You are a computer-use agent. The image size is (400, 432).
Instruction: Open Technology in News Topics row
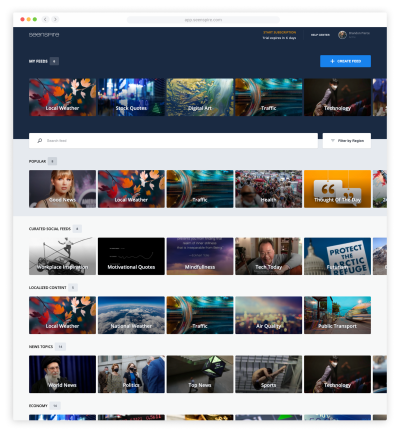(x=337, y=374)
